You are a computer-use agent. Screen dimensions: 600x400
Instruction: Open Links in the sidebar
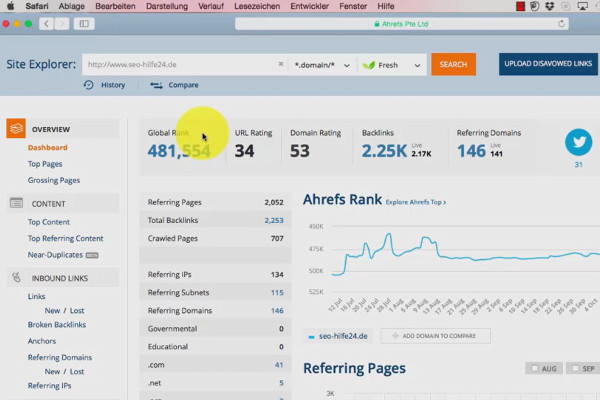tap(36, 296)
